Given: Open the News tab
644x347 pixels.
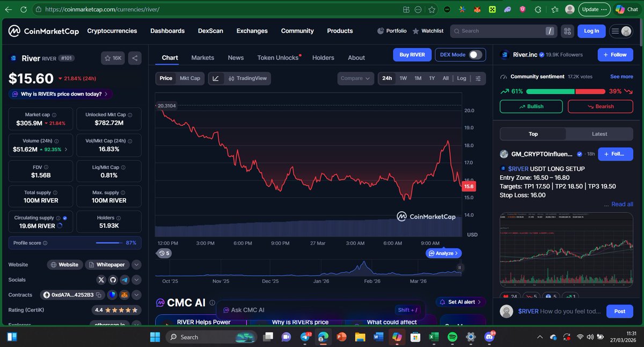Looking at the screenshot, I should point(236,57).
